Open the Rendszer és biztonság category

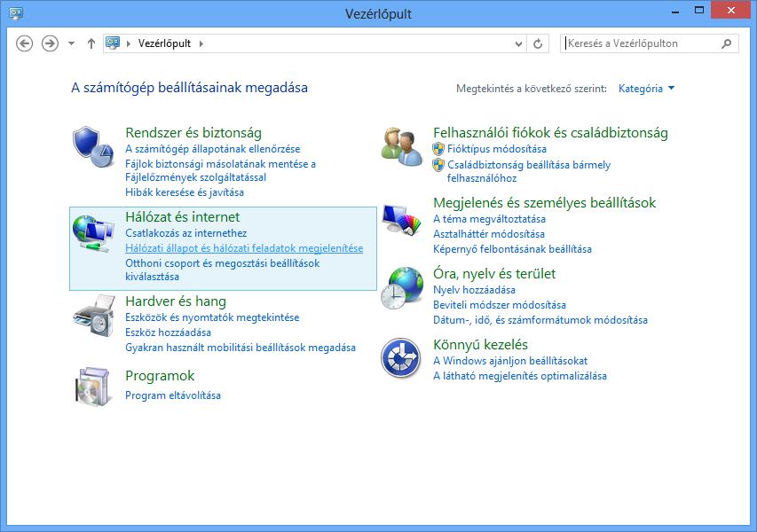click(193, 133)
